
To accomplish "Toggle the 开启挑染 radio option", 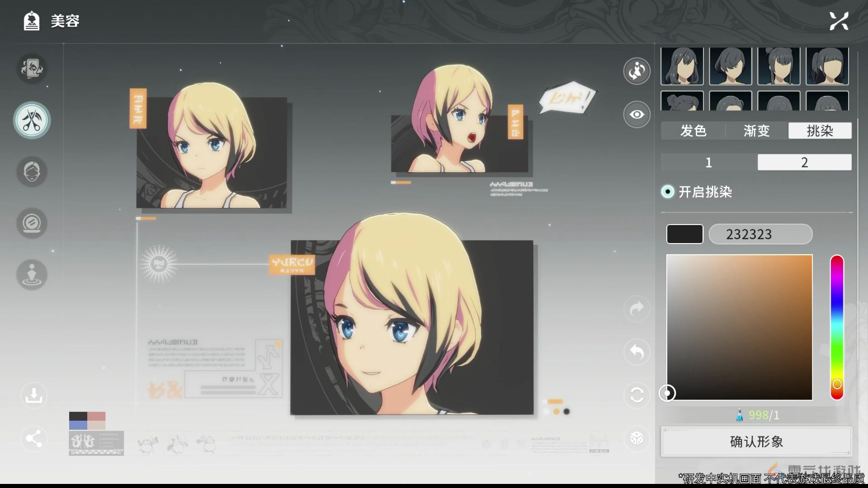I will (x=667, y=192).
